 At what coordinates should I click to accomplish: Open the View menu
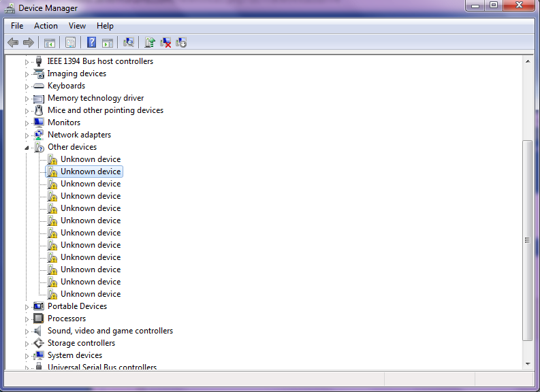[77, 26]
